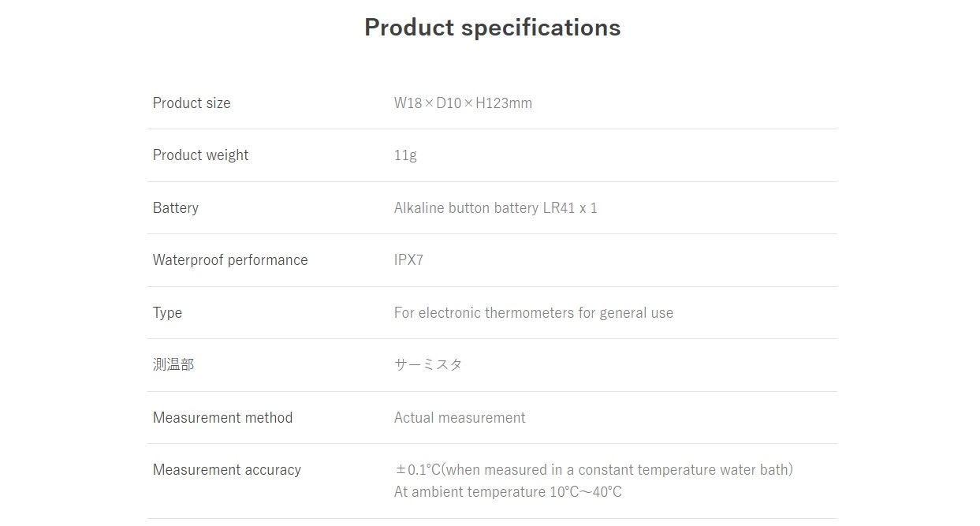Screen dimensions: 980x526
Task: Click the サーミスタ value text
Action: (x=428, y=365)
